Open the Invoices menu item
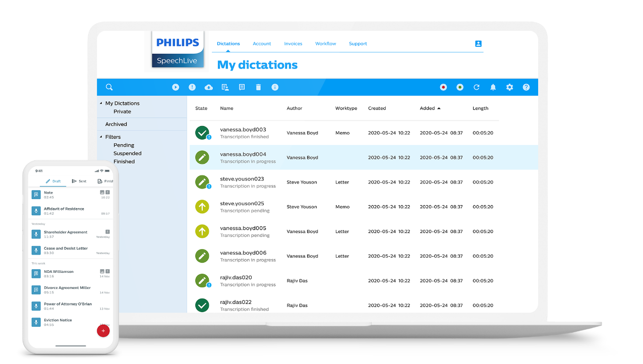Screen dimensions: 643x364 (293, 43)
